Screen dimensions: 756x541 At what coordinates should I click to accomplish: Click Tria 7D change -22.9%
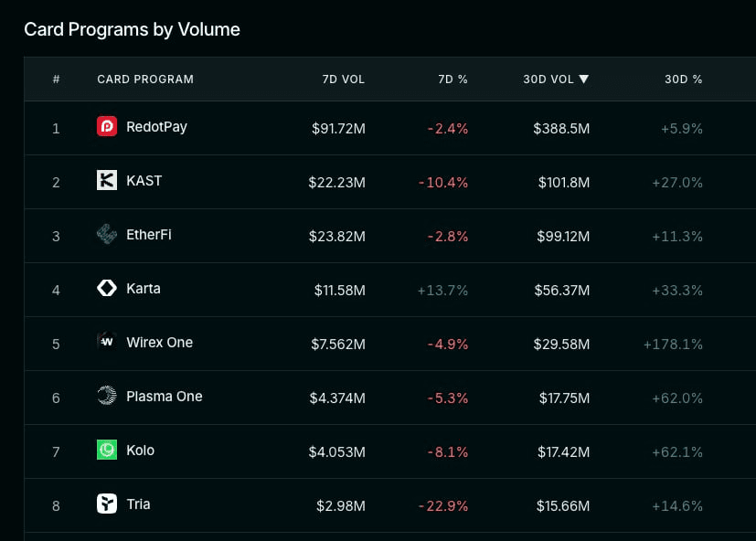443,506
